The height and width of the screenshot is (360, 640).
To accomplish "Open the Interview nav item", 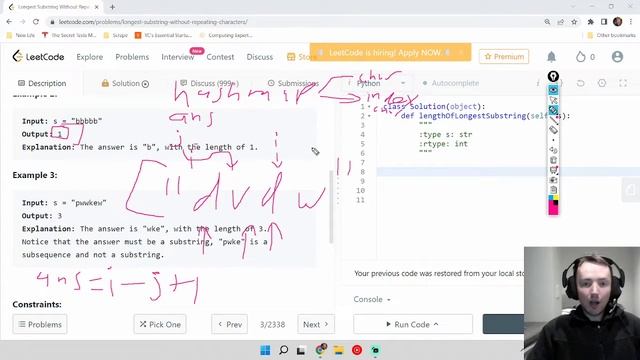I will (x=178, y=57).
